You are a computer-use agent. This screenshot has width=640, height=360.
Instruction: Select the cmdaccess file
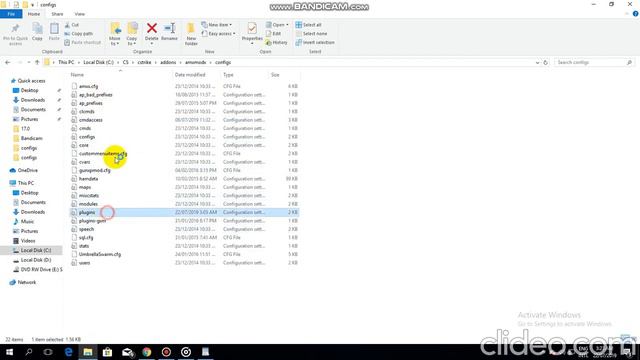coord(91,120)
